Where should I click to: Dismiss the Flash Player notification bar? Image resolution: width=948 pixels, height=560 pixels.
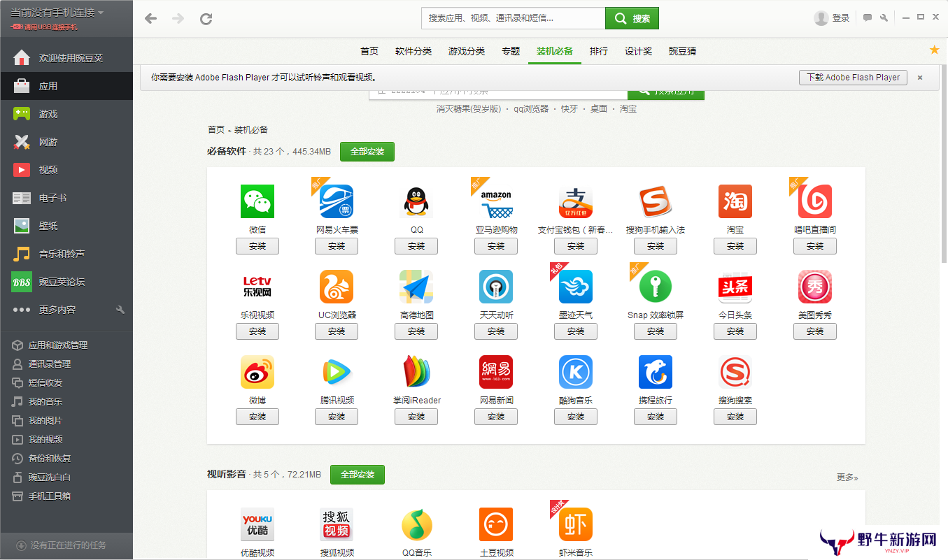[920, 78]
